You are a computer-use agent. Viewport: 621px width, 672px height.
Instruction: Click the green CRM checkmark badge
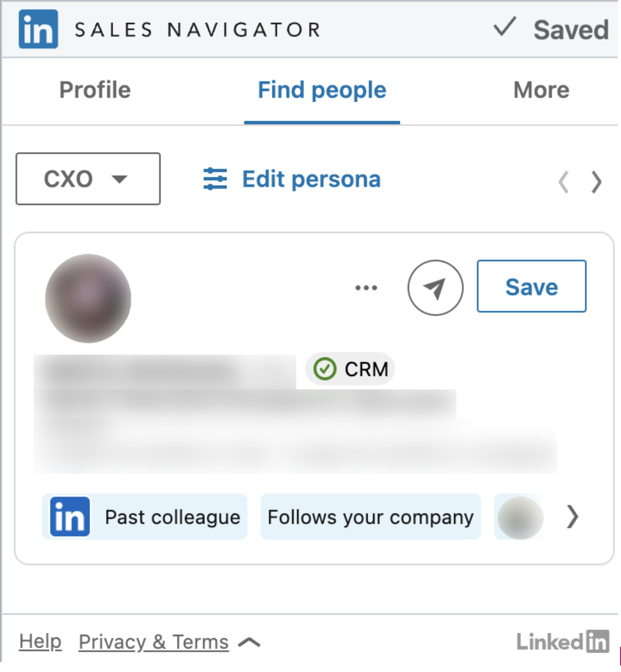[x=326, y=369]
